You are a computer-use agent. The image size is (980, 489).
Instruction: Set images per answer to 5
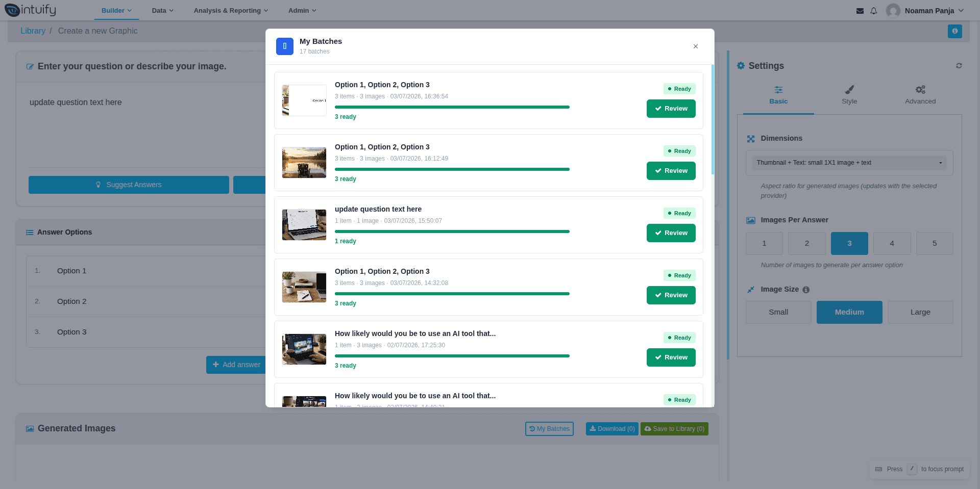(935, 243)
